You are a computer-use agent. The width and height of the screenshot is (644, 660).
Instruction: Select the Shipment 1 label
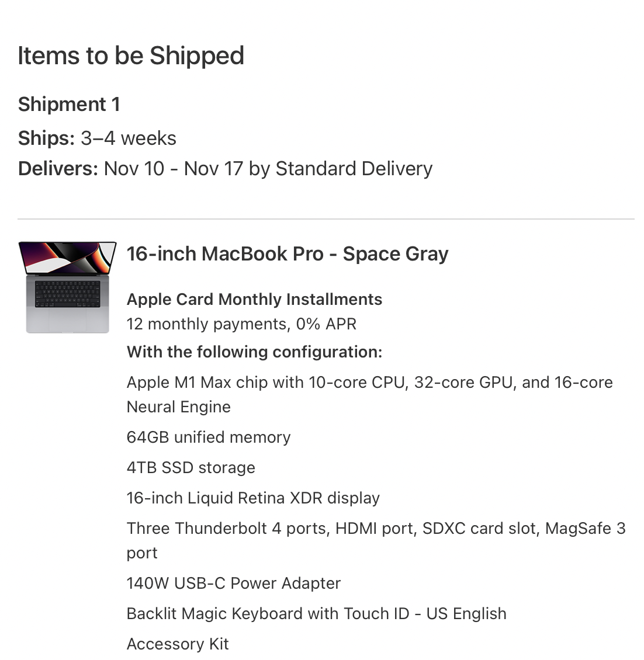[69, 105]
